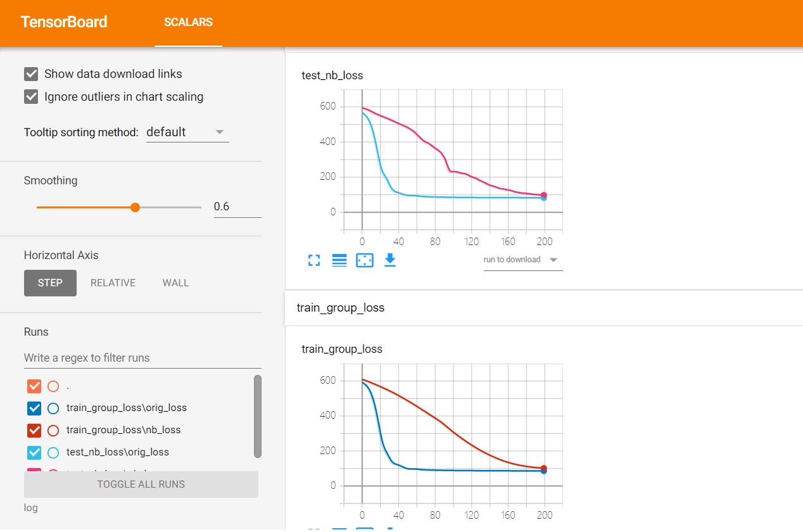803x532 pixels.
Task: Select only the '.' run radio button
Action: click(x=53, y=386)
